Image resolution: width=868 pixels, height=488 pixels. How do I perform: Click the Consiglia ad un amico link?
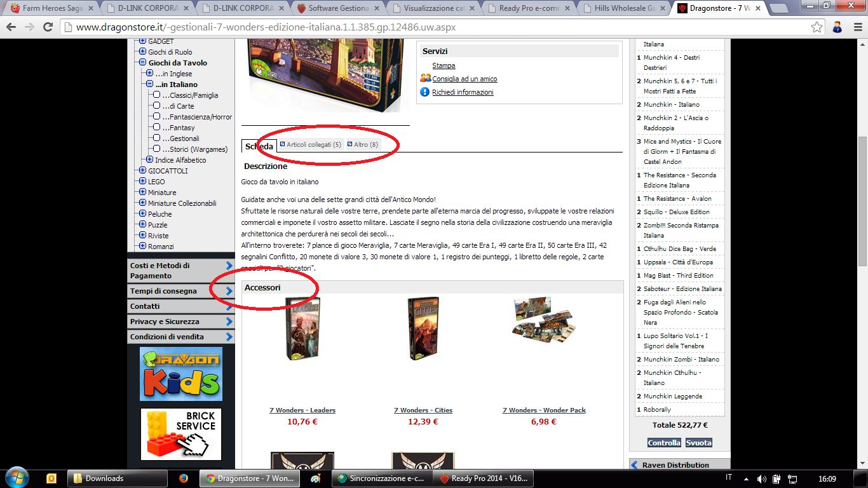(465, 79)
